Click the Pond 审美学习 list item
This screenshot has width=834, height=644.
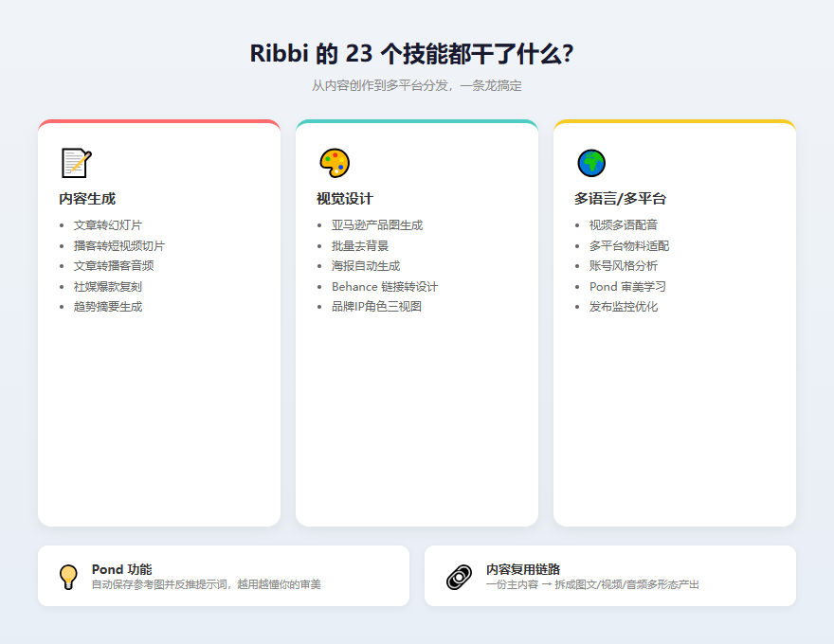[x=628, y=286]
